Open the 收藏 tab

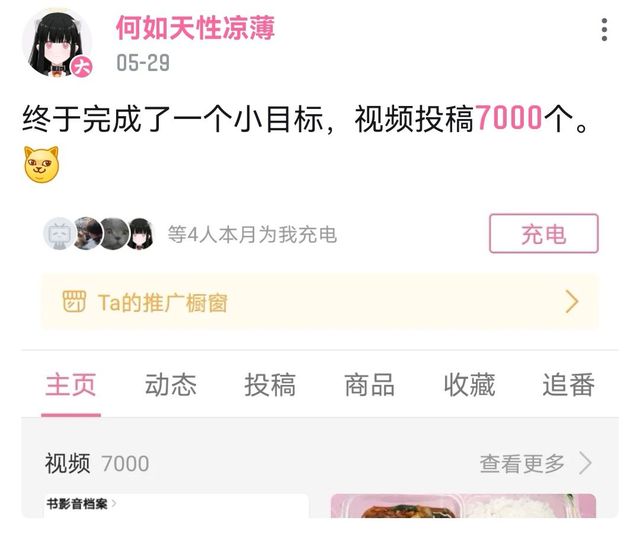click(x=469, y=385)
